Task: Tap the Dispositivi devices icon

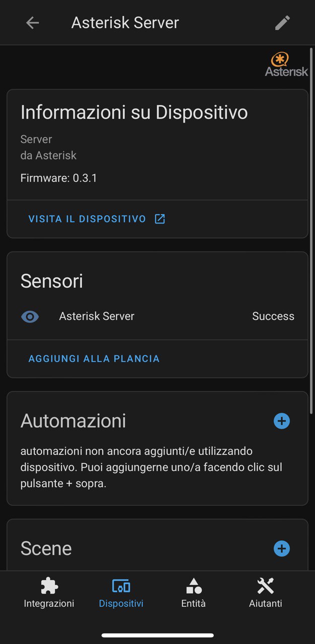Action: click(x=121, y=586)
